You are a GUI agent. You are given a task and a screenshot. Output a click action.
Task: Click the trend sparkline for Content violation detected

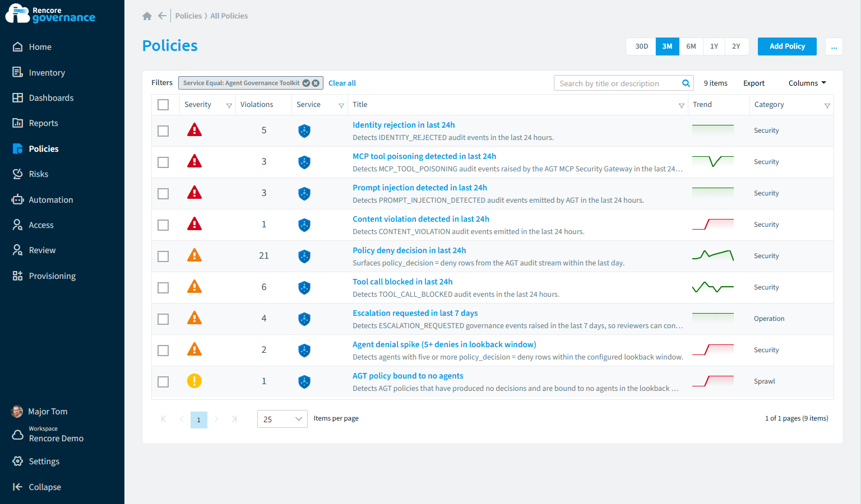pos(713,224)
